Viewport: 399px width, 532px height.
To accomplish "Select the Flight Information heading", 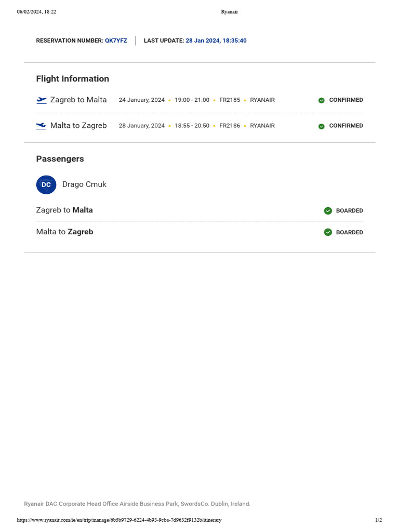I will [x=72, y=79].
